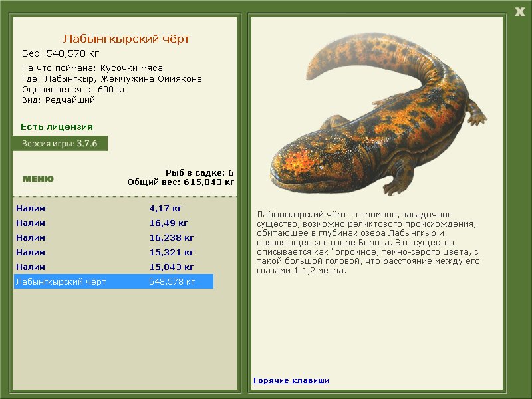Select the Налим 16,238 кг row
The image size is (532, 399).
click(114, 237)
